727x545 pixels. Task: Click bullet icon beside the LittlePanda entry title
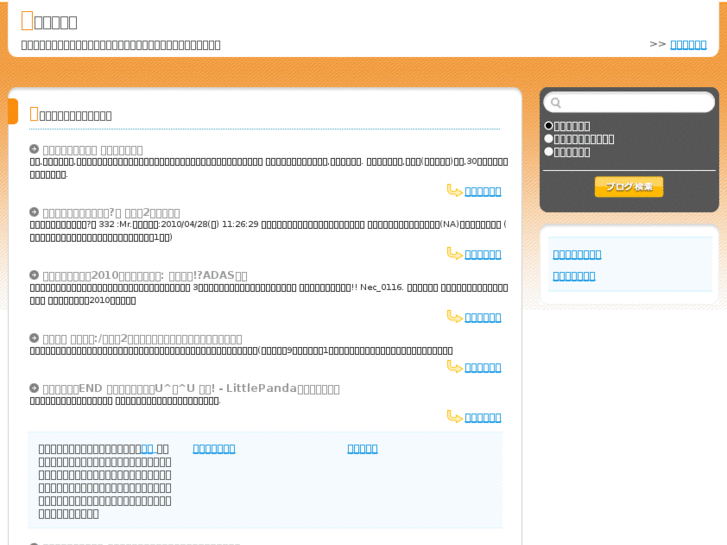pos(34,388)
